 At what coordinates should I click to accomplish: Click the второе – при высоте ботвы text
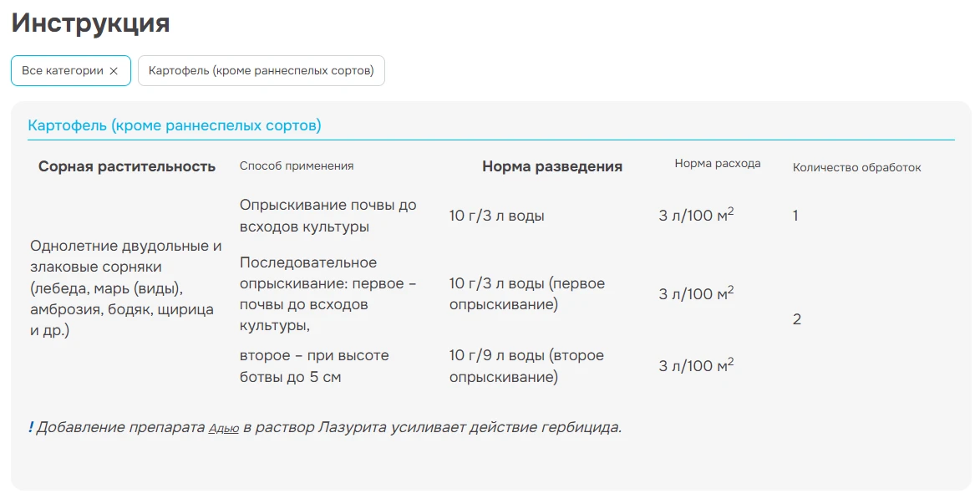tap(314, 366)
